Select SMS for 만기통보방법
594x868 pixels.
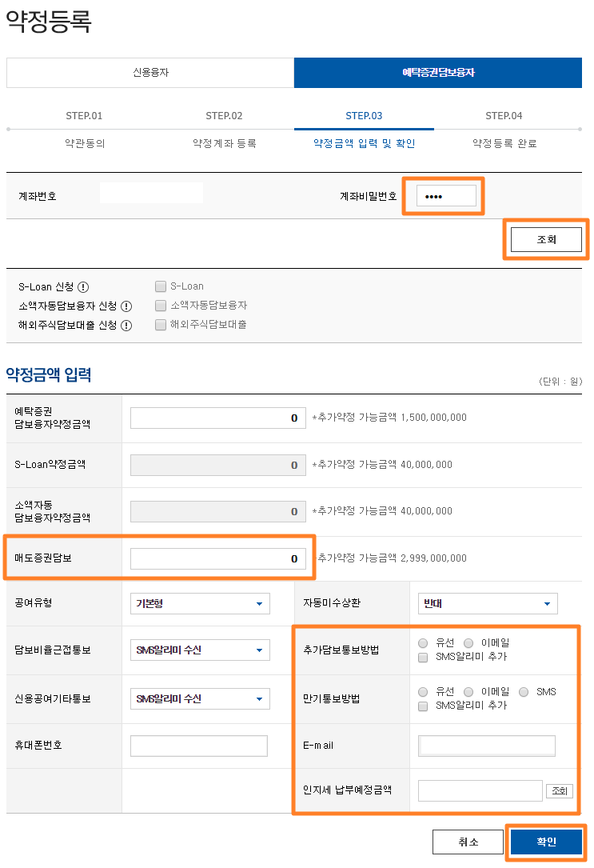[524, 692]
